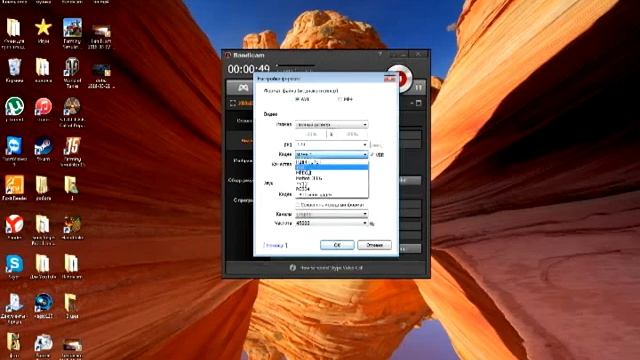Open the audio channels dropdown
The image size is (640, 360).
[331, 214]
